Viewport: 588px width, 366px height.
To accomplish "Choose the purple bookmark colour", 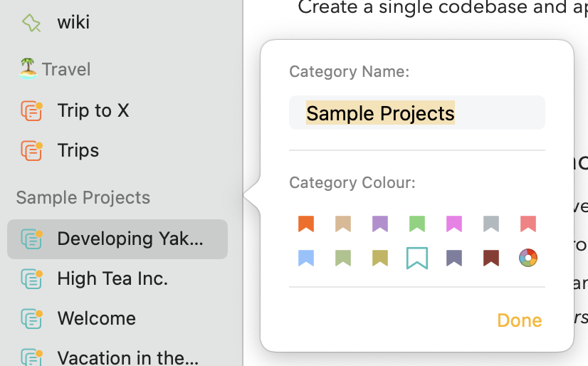I will click(x=380, y=224).
